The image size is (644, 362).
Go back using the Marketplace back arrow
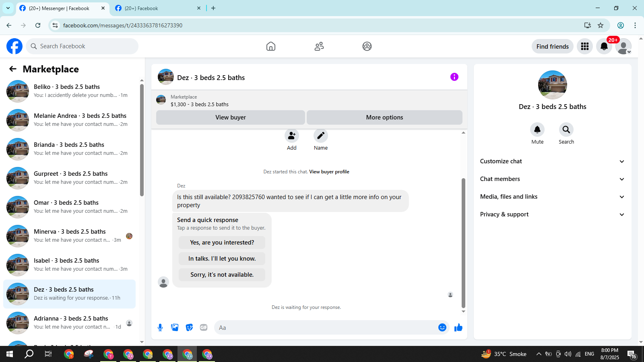pyautogui.click(x=13, y=69)
